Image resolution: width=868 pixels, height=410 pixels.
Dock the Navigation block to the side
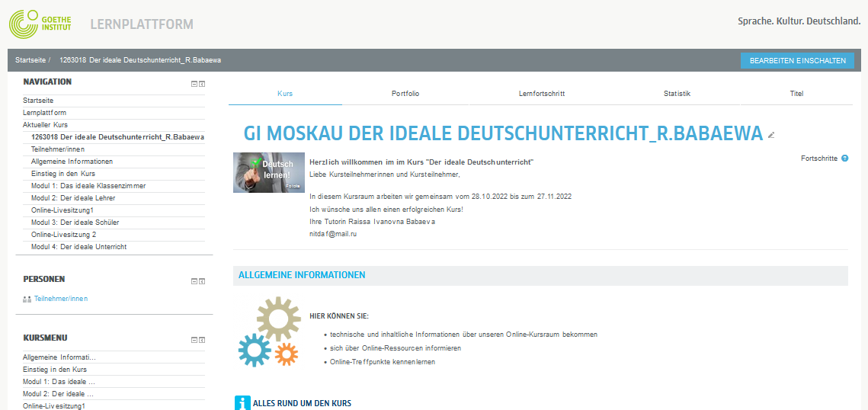click(x=202, y=84)
